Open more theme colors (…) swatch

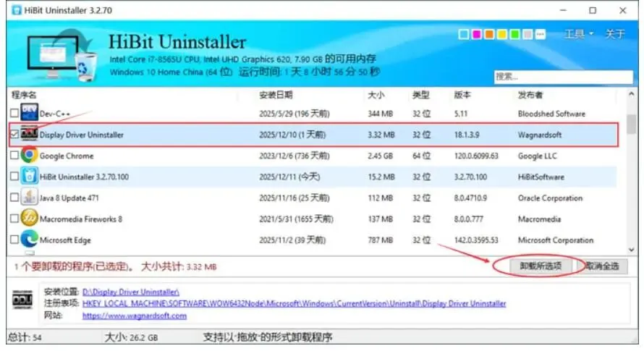click(541, 34)
